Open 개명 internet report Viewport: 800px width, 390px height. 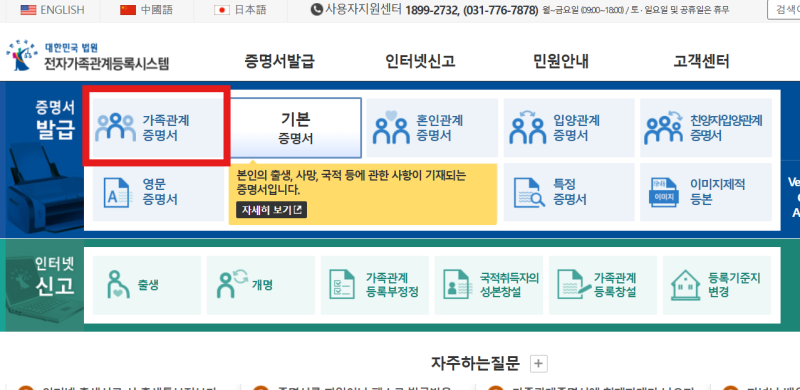(x=261, y=285)
